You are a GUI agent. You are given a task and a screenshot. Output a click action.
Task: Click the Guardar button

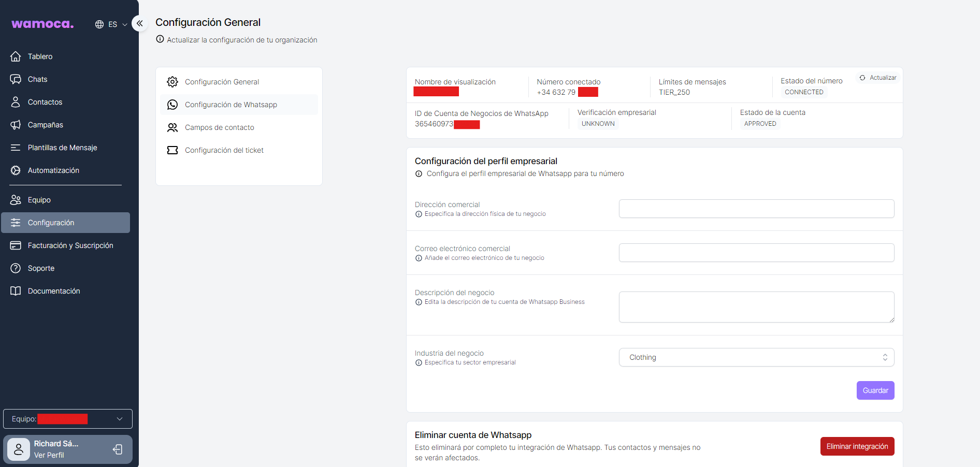[875, 390]
